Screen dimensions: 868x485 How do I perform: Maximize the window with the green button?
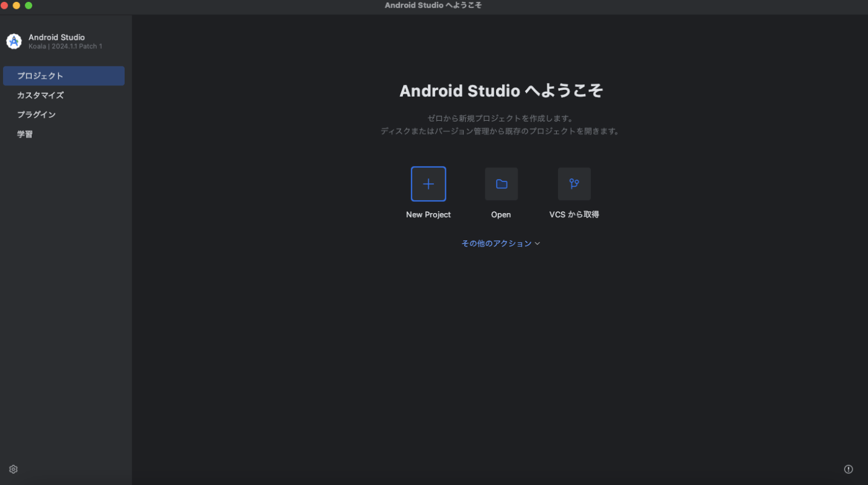(x=29, y=6)
